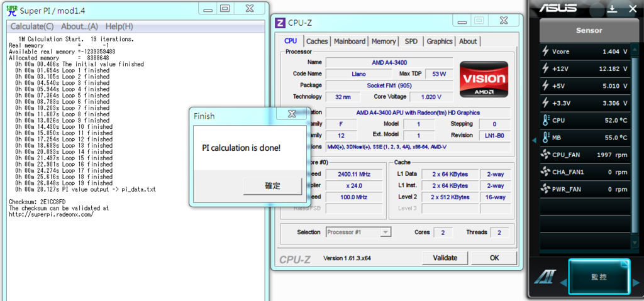Screen dimensions: 644x301
Task: Switch to the SPD tab in CPU-Z
Action: [x=411, y=41]
